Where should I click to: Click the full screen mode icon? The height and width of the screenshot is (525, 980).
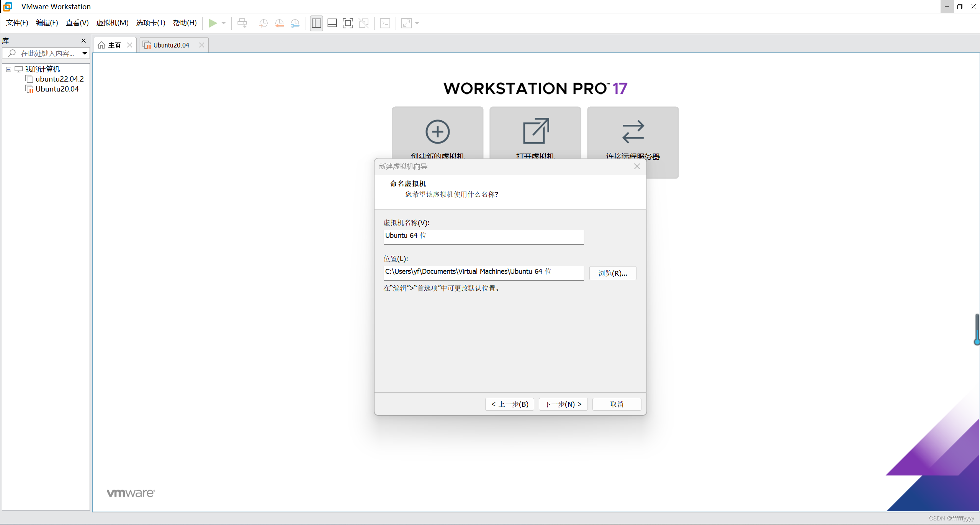coord(347,23)
